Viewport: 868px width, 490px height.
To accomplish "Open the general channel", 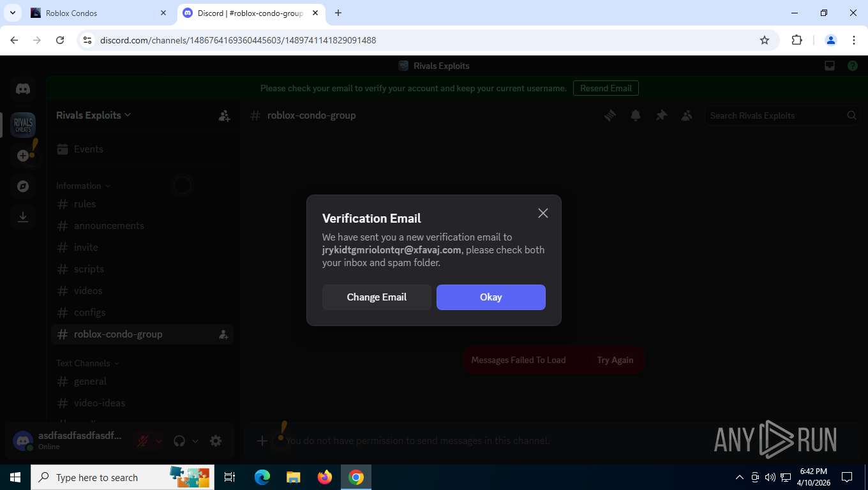I will click(x=142, y=382).
